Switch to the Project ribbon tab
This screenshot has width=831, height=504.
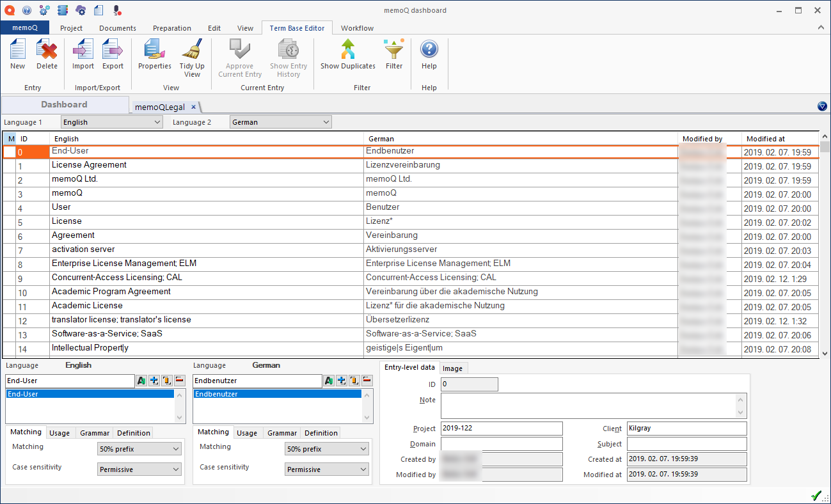[x=72, y=28]
